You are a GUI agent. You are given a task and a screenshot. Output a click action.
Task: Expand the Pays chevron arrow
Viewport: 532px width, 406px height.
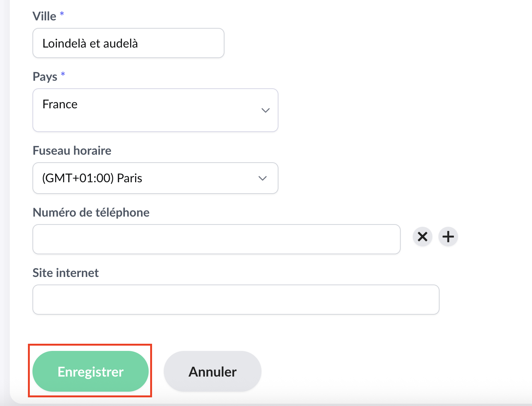[265, 110]
